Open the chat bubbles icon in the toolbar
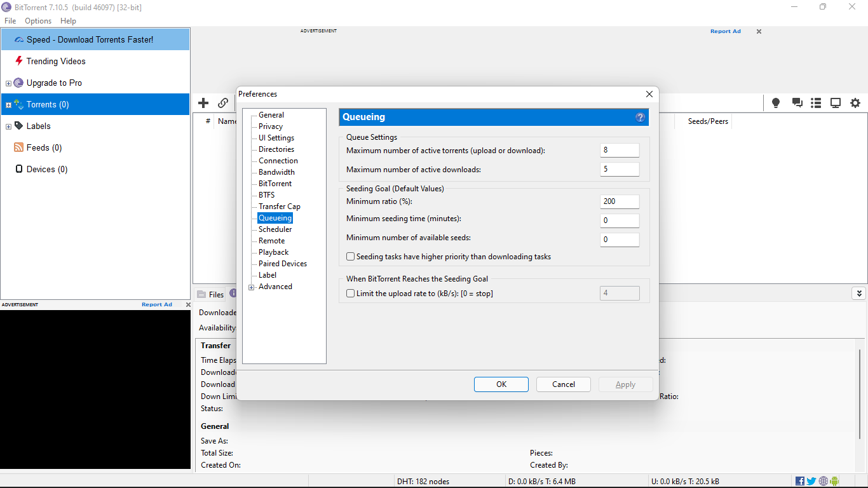Viewport: 868px width, 488px height. point(797,103)
